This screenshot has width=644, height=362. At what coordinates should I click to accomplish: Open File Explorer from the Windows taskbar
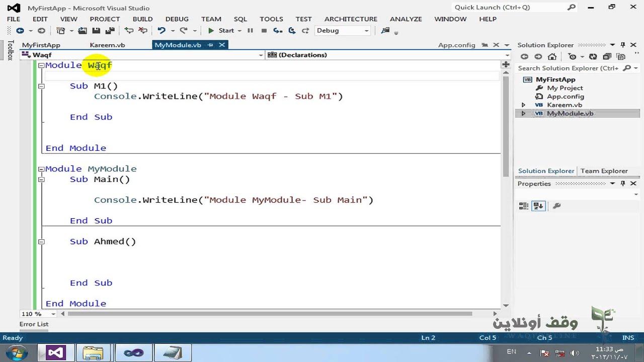(93, 353)
